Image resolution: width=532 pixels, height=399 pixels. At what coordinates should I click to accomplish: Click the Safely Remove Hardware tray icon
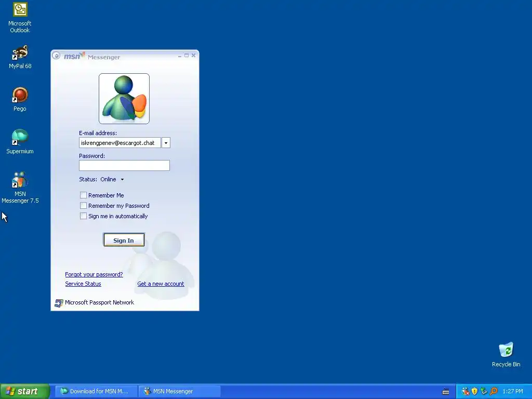pos(484,391)
